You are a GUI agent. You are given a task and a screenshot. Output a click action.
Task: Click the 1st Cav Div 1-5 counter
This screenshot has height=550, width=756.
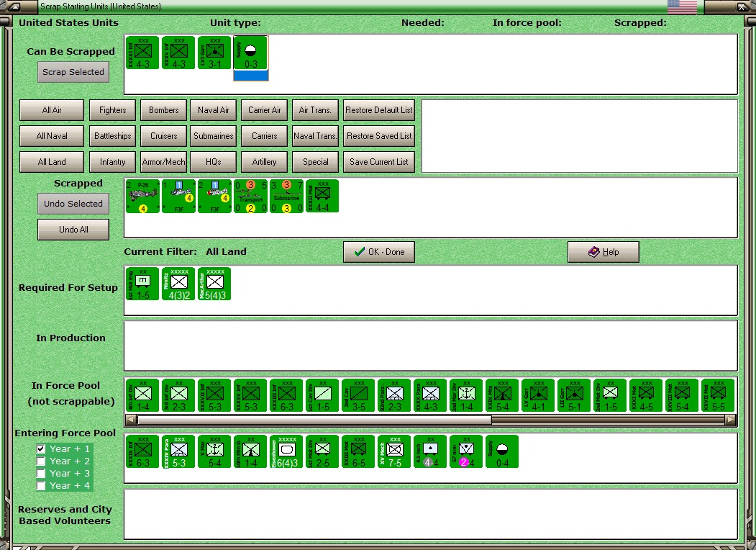tap(322, 395)
